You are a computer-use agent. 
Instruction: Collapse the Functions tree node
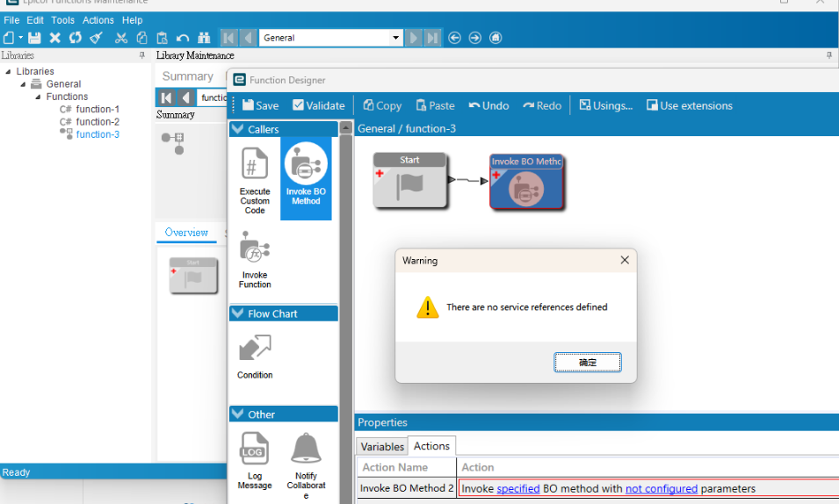coord(38,97)
